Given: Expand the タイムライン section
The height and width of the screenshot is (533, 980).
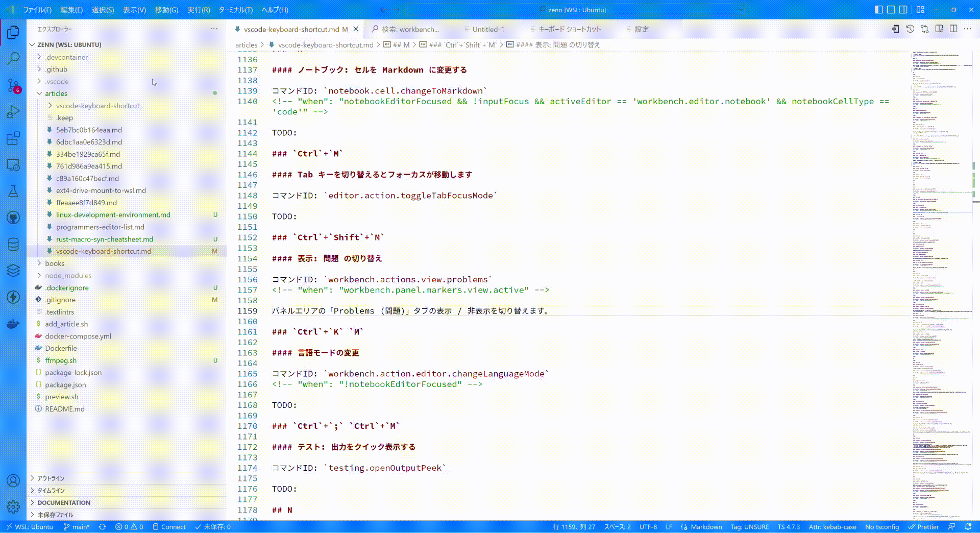Looking at the screenshot, I should tap(126, 491).
